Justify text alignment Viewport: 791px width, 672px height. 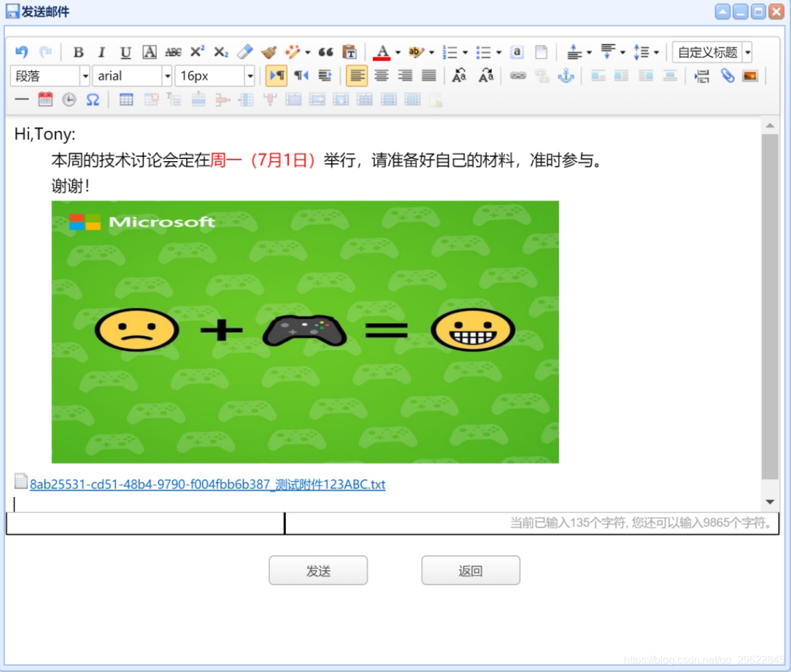429,76
